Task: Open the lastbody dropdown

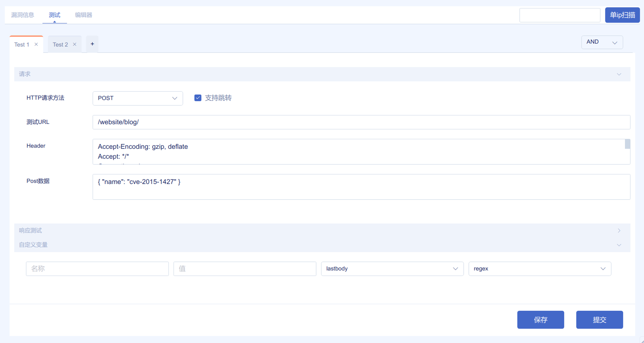Action: point(392,269)
